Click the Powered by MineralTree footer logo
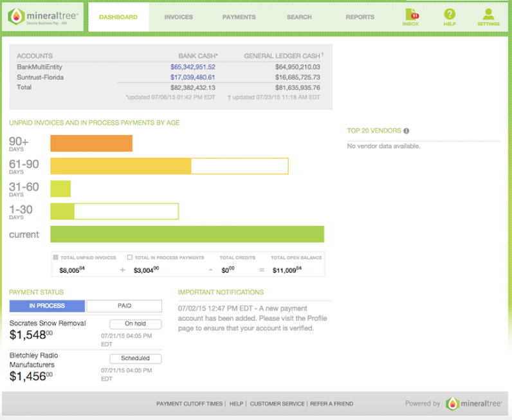This screenshot has width=512, height=420. click(473, 404)
